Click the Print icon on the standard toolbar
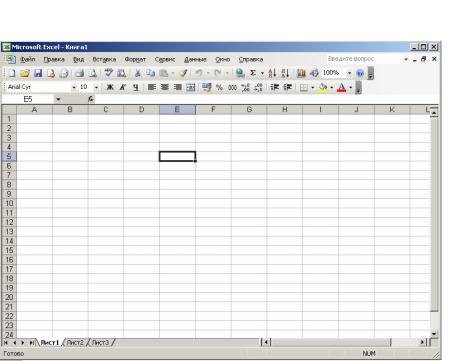The width and height of the screenshot is (471, 361). point(79,73)
